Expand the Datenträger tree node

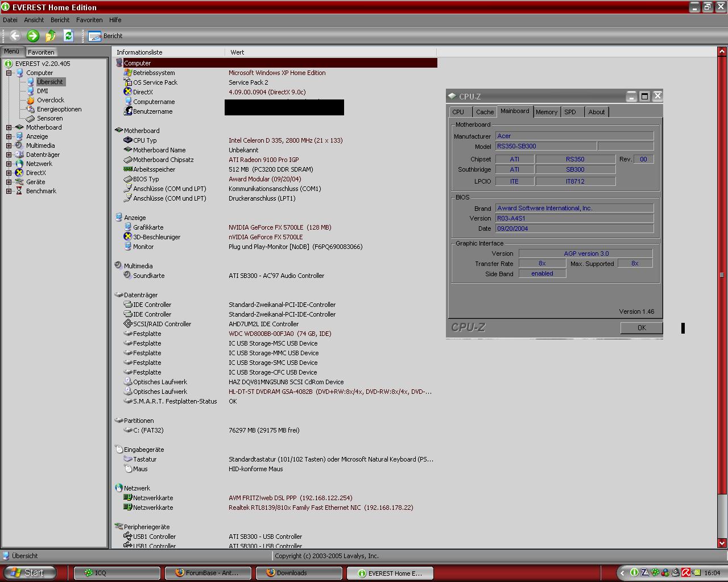tap(9, 155)
